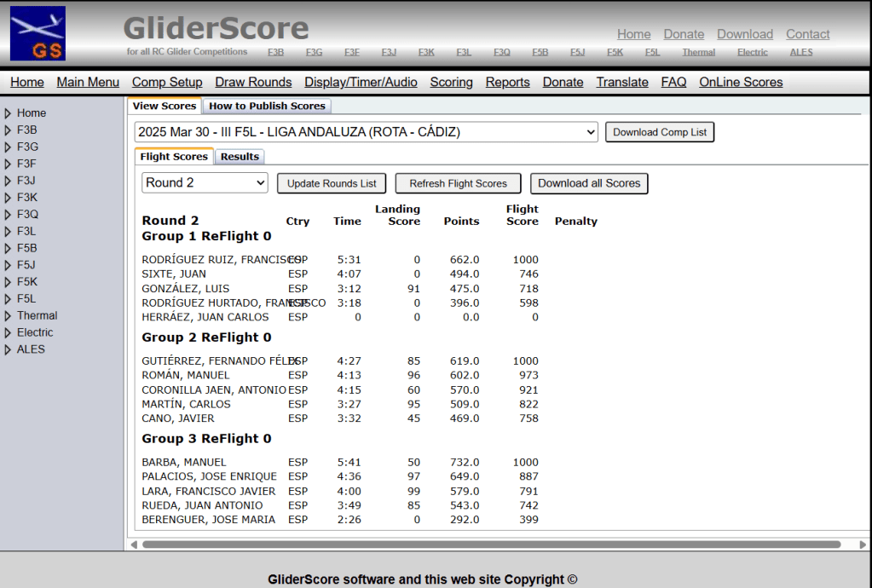Click the Download Comp List button
Image resolution: width=872 pixels, height=588 pixels.
(x=660, y=132)
